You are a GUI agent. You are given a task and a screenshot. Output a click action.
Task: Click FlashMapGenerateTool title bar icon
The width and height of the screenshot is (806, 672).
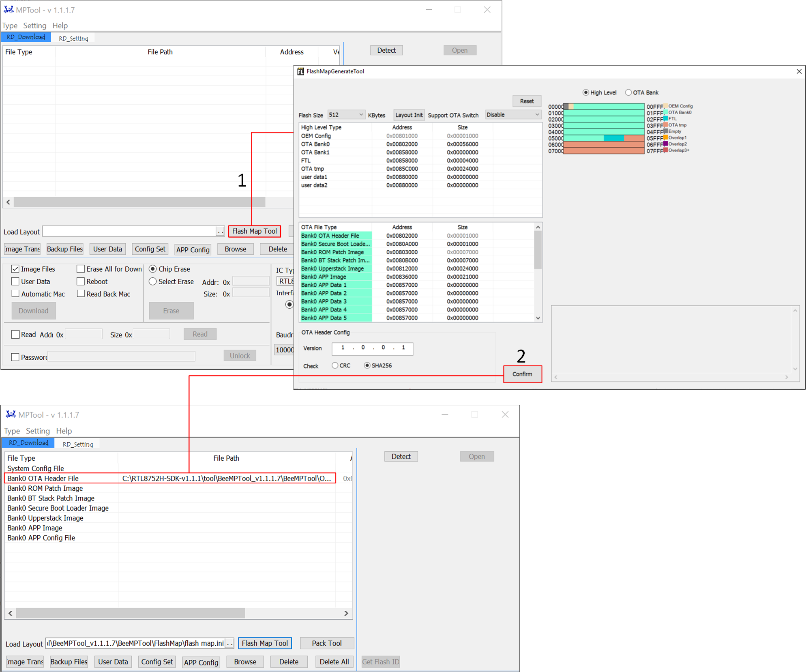pyautogui.click(x=300, y=71)
